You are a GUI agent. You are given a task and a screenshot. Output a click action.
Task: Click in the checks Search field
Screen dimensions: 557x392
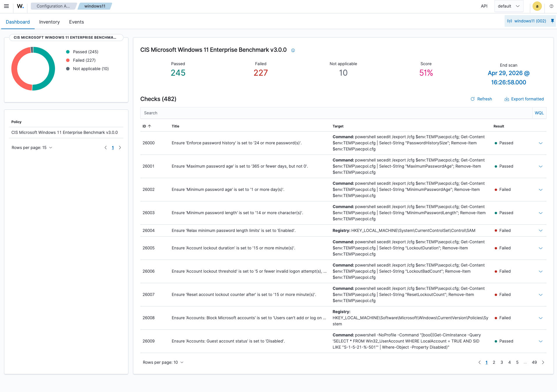336,113
